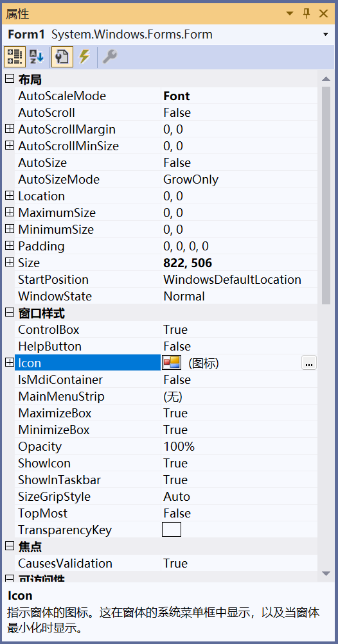Viewport: 338px width, 644px height.
Task: Open the window position dropdown arrow
Action: click(290, 13)
